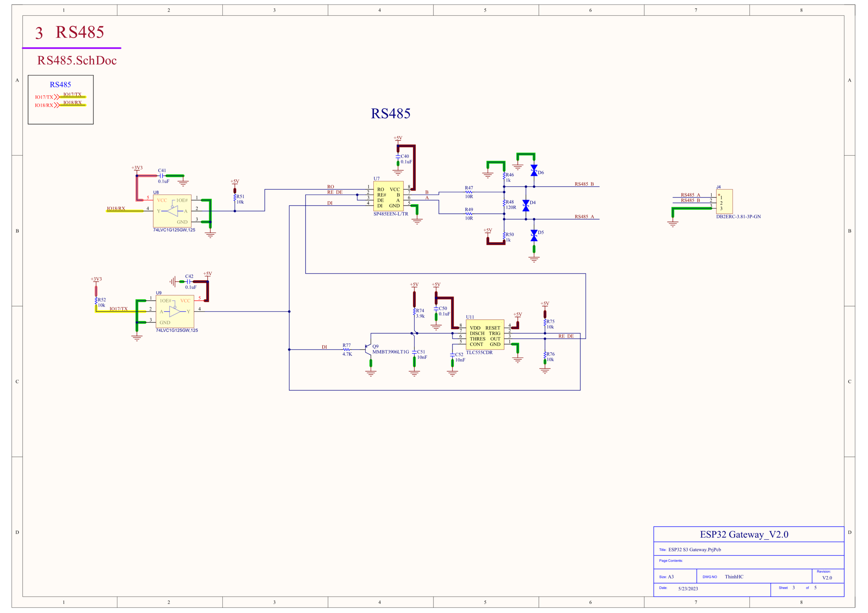868x613 pixels.
Task: Click the RS485_A net label near D5
Action: point(584,217)
